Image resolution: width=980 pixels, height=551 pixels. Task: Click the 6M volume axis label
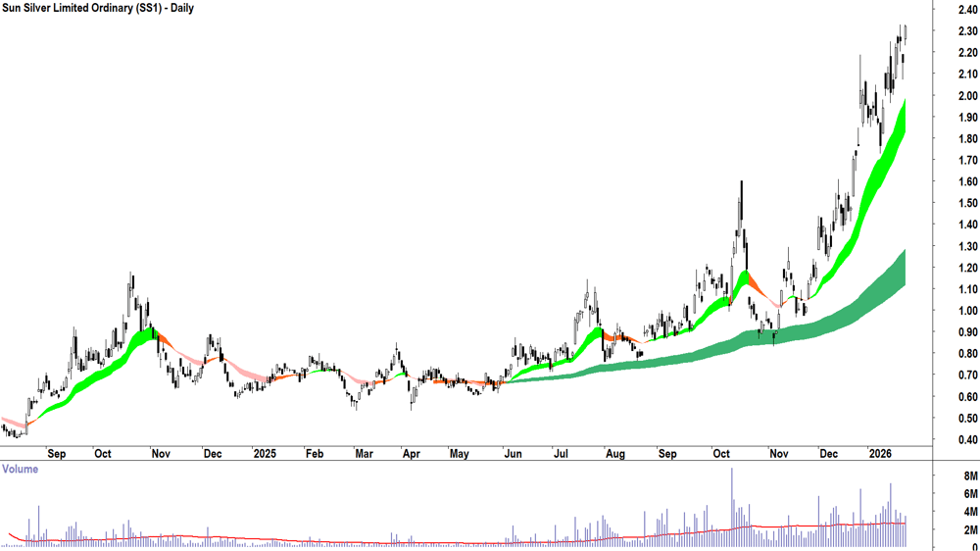pos(970,494)
